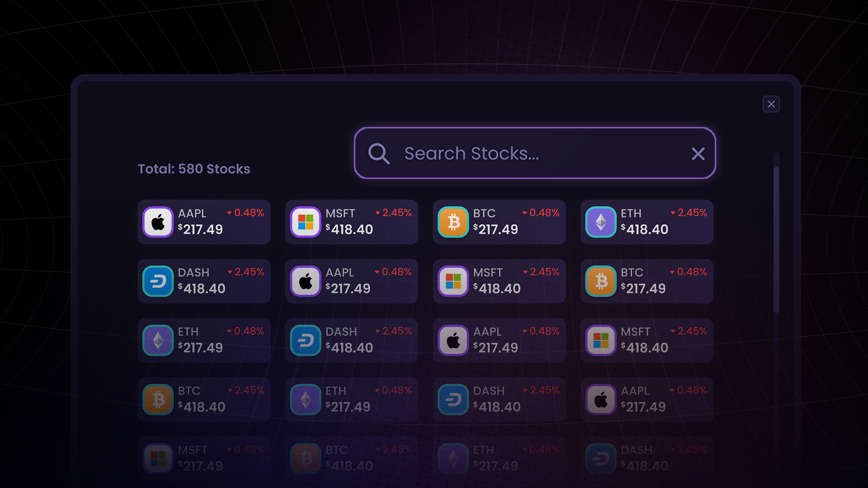
Task: Click the Total: 580 Stocks label
Action: (x=194, y=169)
